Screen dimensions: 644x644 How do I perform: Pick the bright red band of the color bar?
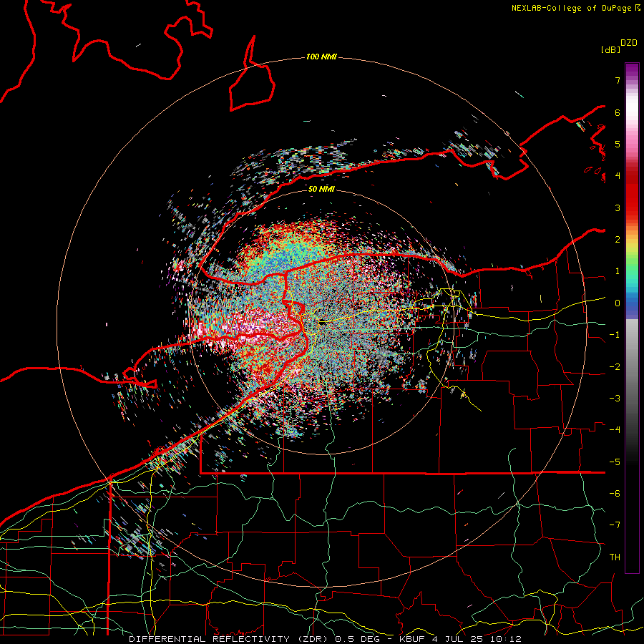[x=632, y=197]
